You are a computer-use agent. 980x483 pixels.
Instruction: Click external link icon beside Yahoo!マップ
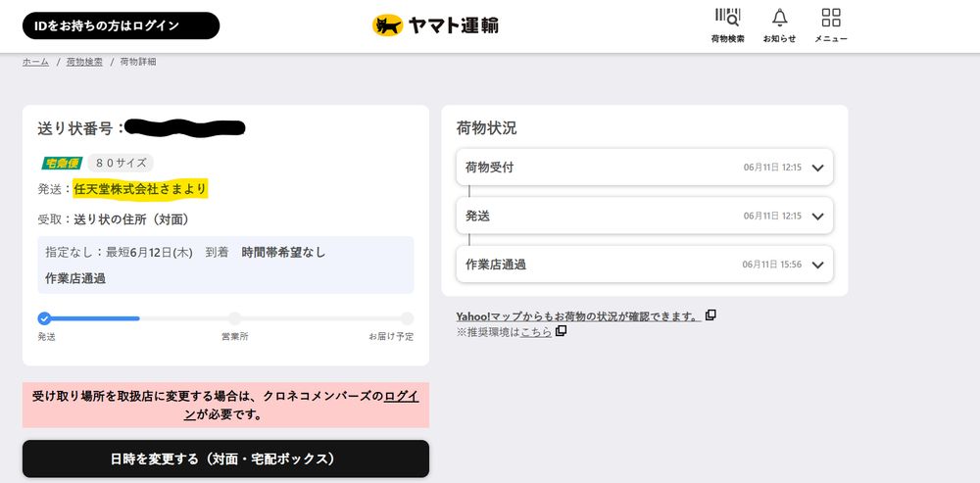710,314
